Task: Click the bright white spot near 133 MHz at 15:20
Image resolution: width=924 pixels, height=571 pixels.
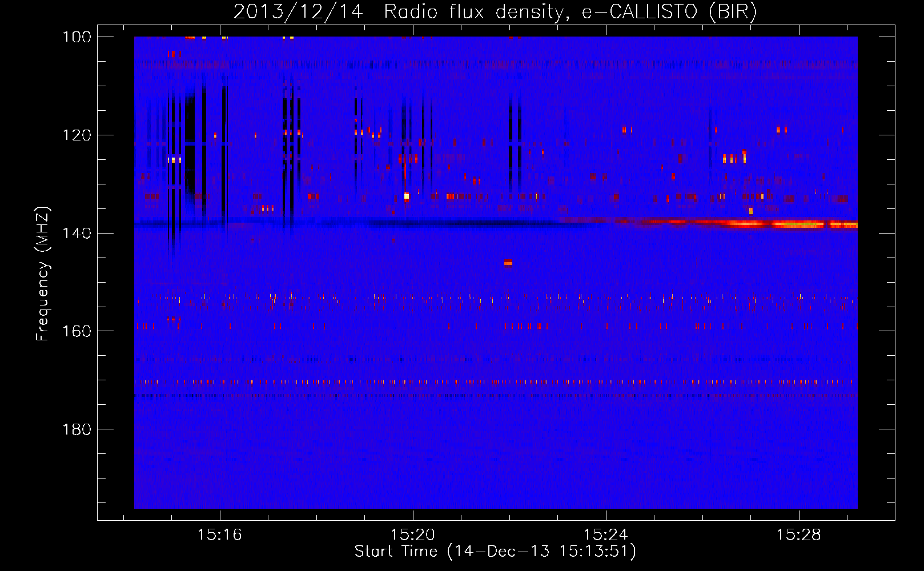Action: 407,196
